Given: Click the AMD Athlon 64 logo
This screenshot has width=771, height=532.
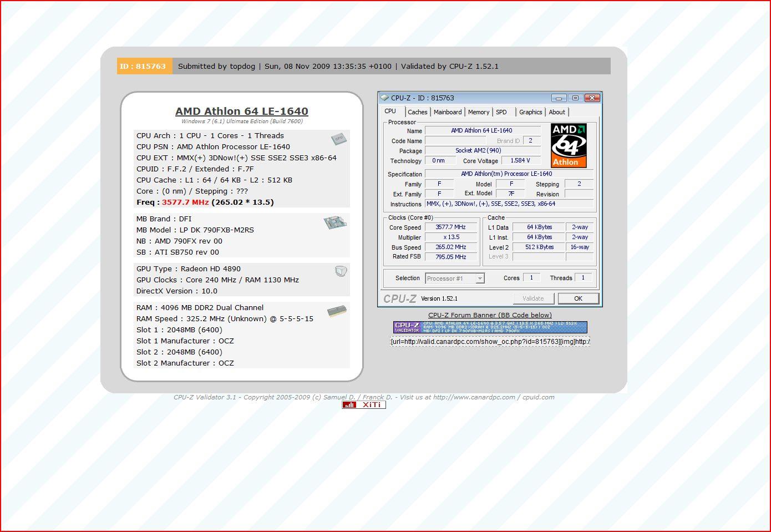Looking at the screenshot, I should pyautogui.click(x=569, y=145).
